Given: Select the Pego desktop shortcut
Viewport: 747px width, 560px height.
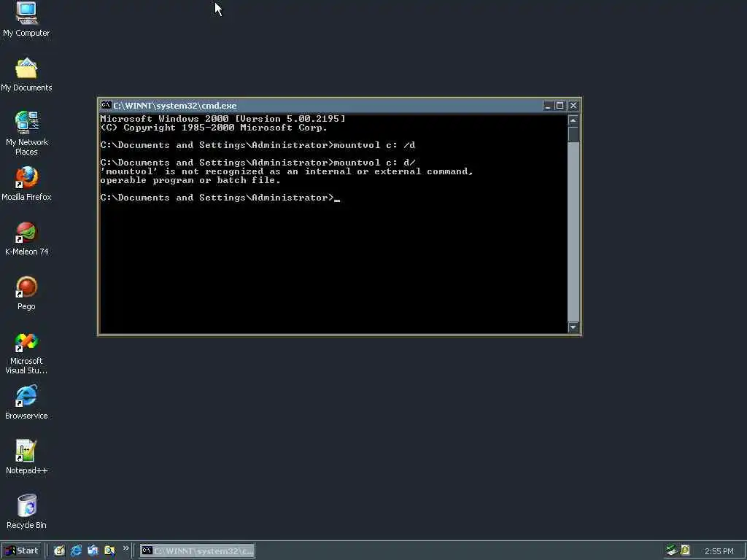Looking at the screenshot, I should click(26, 293).
